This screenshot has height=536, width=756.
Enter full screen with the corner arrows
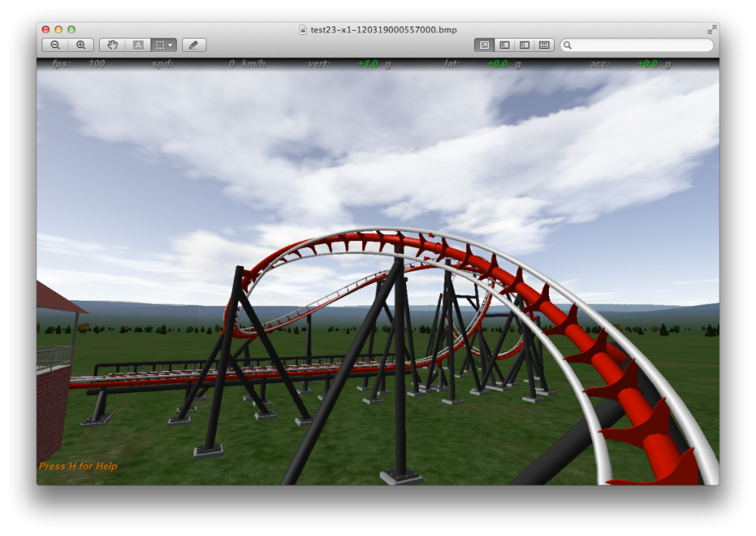click(x=711, y=29)
